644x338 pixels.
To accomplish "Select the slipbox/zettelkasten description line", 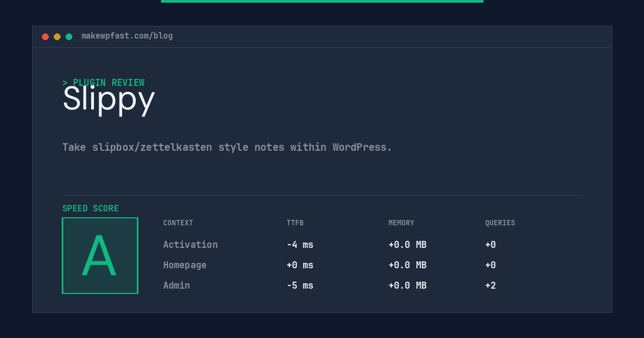I will 227,147.
